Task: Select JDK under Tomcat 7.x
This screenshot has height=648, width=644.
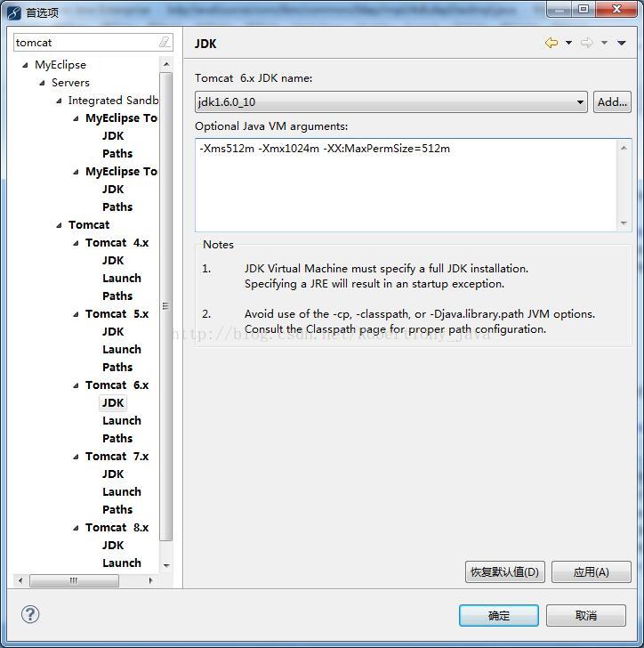Action: pos(113,474)
